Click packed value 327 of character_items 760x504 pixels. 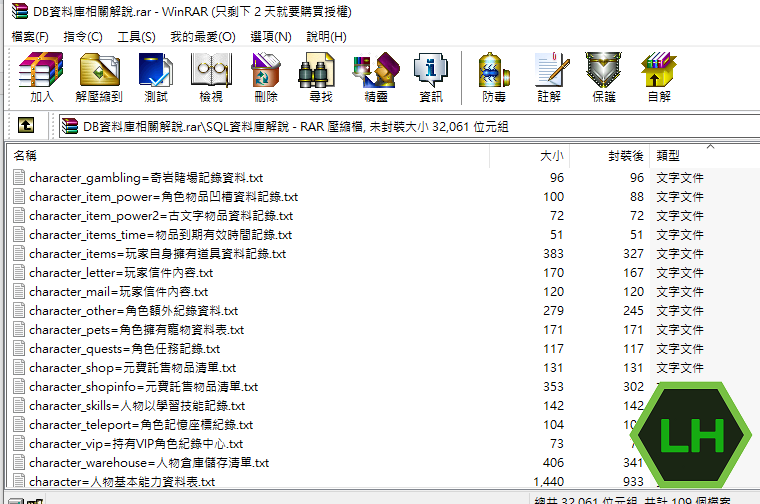(x=633, y=253)
